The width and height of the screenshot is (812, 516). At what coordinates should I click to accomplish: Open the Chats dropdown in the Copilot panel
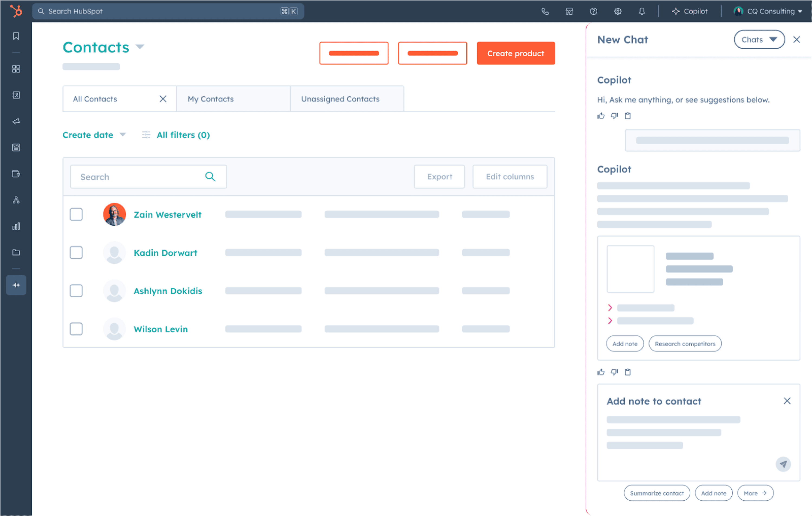pyautogui.click(x=759, y=40)
